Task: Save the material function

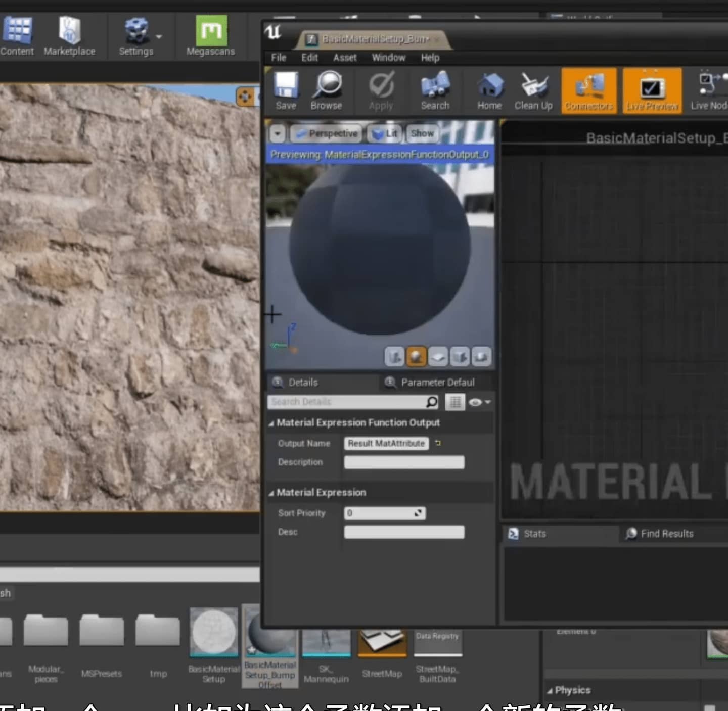Action: (286, 91)
